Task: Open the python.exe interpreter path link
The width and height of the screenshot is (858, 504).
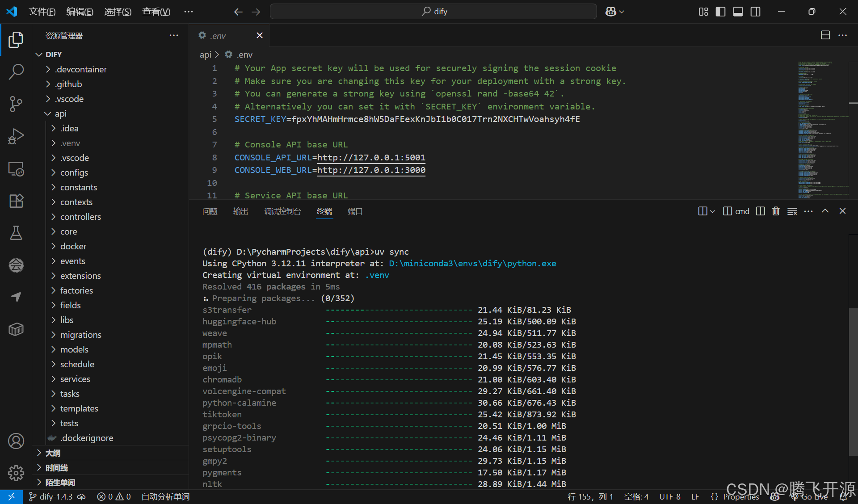Action: [472, 263]
